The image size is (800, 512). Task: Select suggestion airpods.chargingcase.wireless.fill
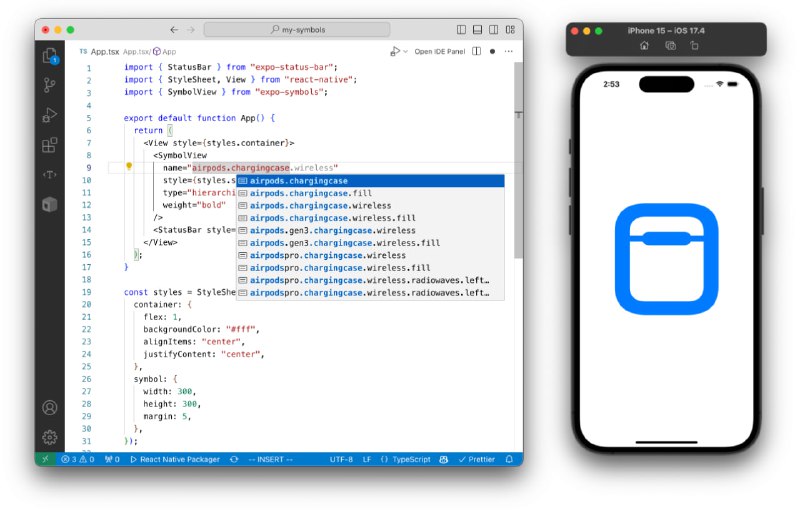[x=370, y=218]
